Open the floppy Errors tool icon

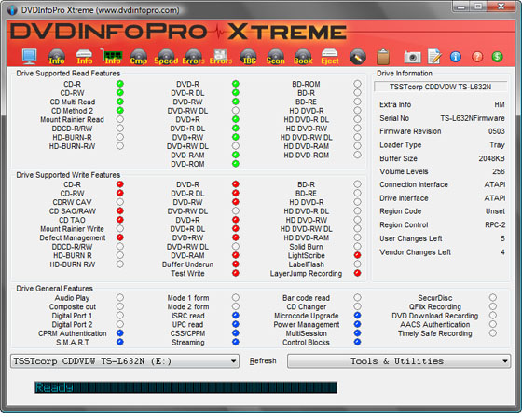point(221,57)
